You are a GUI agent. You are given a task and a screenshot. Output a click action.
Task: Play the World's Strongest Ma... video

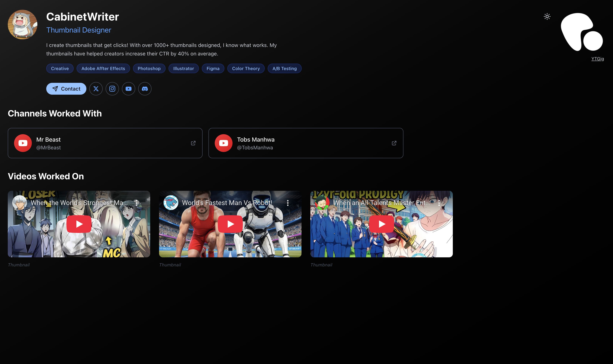tap(79, 224)
